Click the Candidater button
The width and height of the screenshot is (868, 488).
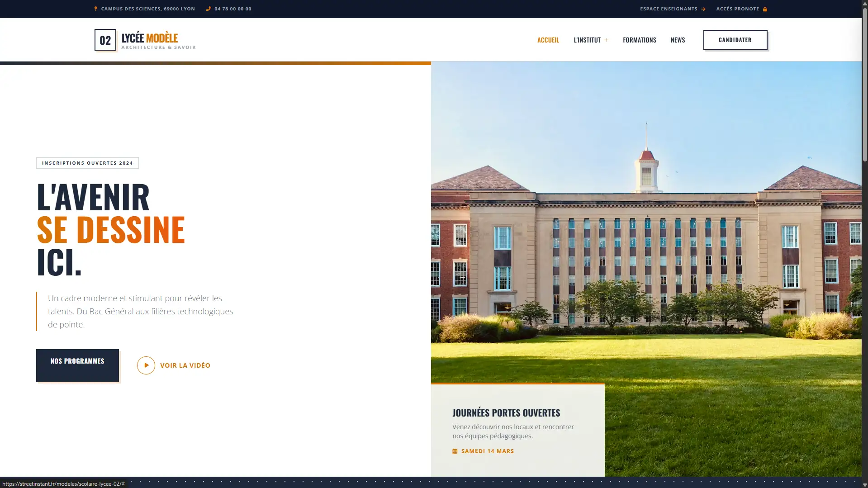[x=735, y=40]
